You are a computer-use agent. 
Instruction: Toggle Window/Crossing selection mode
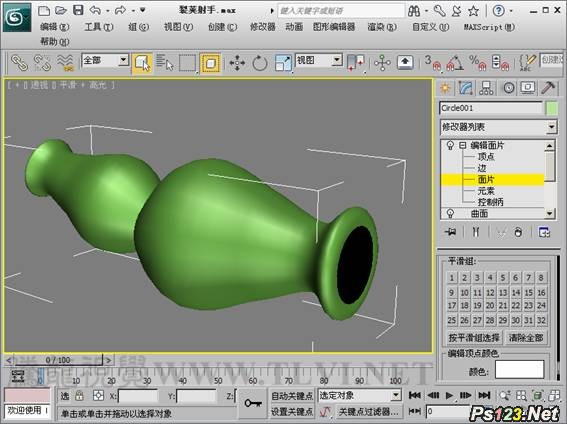pos(210,63)
